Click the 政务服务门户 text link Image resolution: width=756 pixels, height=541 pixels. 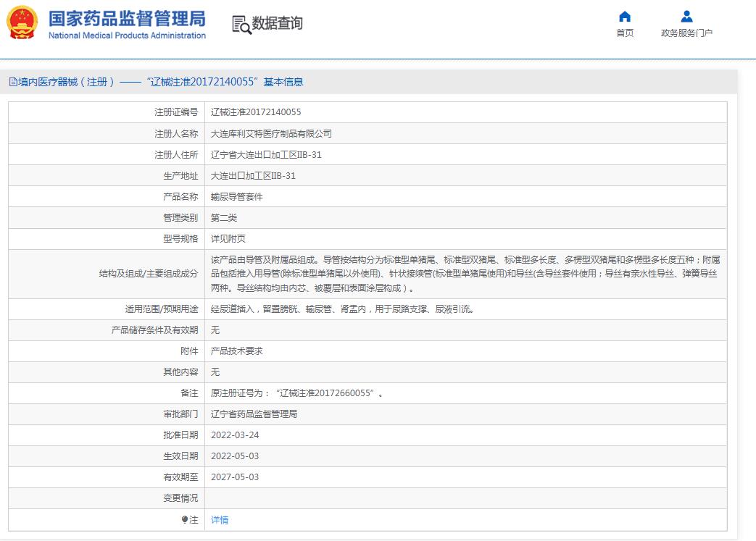[x=686, y=33]
